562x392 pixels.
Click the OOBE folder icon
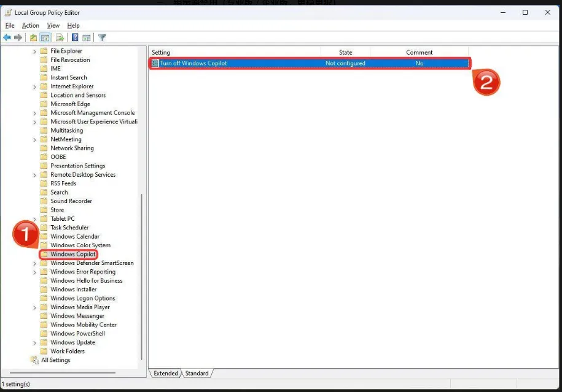click(44, 157)
